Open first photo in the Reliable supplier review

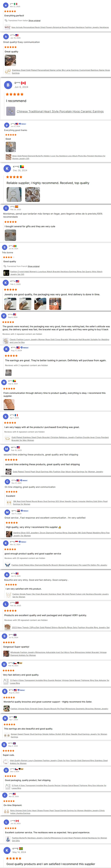tap(14, 195)
